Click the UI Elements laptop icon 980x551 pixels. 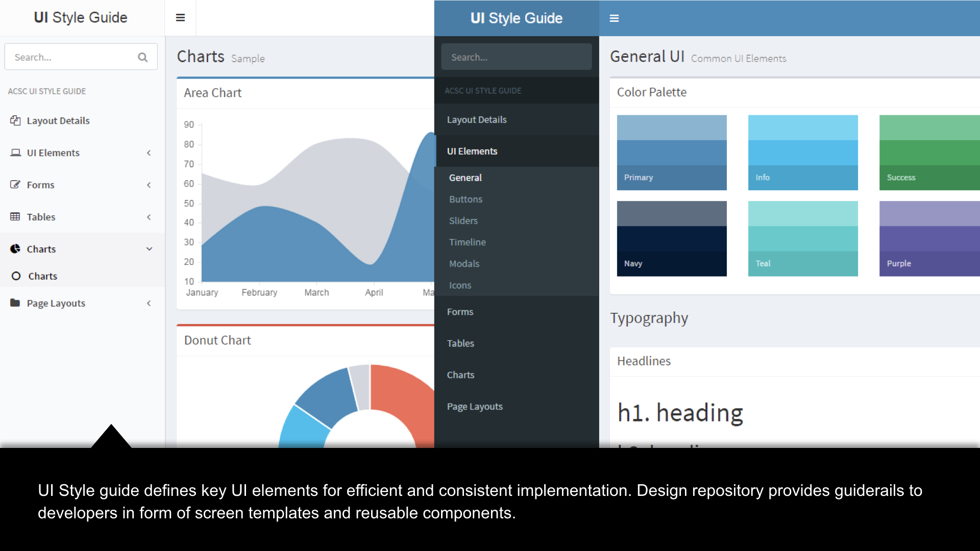[x=15, y=153]
